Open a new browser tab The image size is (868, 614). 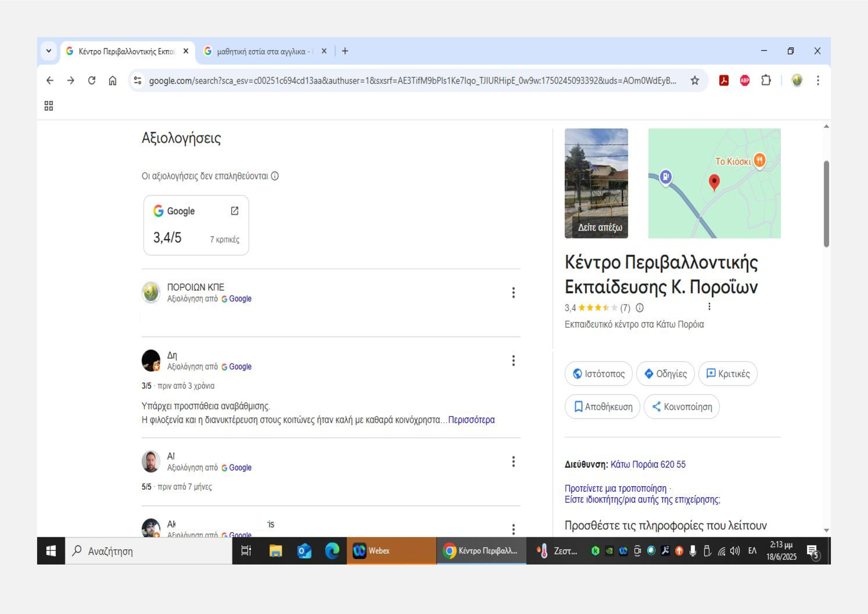click(x=345, y=51)
